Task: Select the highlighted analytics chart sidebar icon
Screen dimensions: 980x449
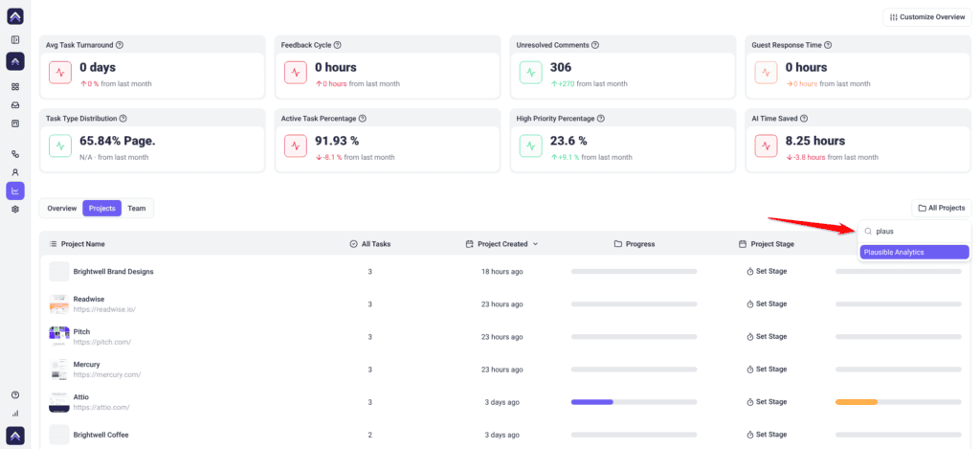Action: pos(15,191)
